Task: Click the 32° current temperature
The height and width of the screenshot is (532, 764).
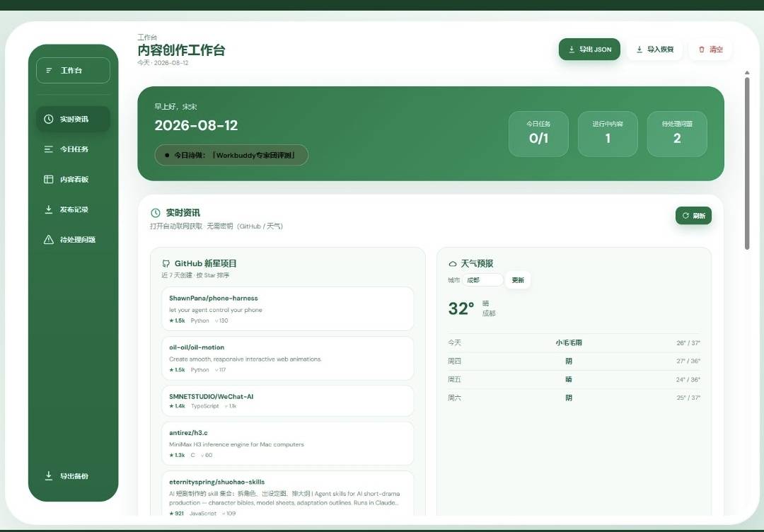Action: coord(461,308)
